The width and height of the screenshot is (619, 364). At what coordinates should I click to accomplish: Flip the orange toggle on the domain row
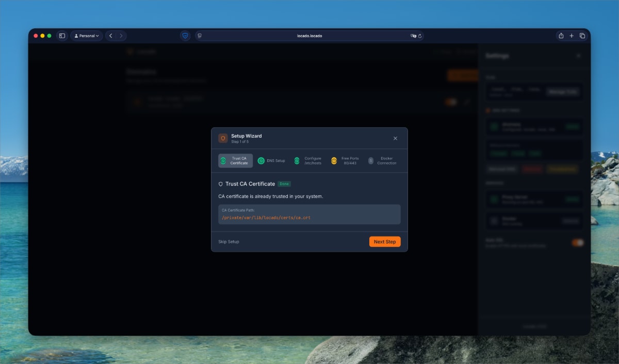pyautogui.click(x=451, y=102)
